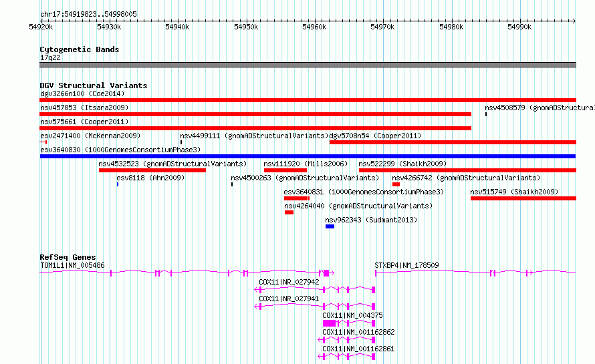The width and height of the screenshot is (595, 364).
Task: Select nsv515749 (Shaikh2009) variant label
Action: (514, 192)
